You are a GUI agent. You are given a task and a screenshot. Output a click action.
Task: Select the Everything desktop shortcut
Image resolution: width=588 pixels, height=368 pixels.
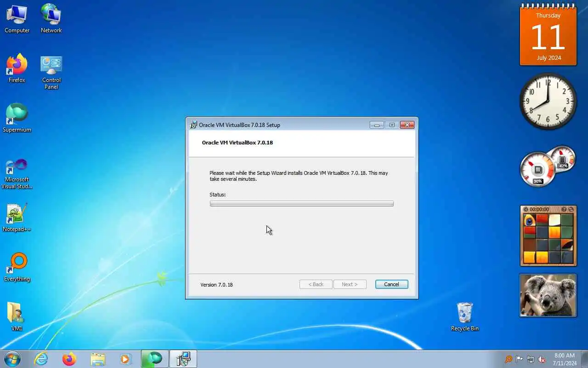tap(17, 267)
